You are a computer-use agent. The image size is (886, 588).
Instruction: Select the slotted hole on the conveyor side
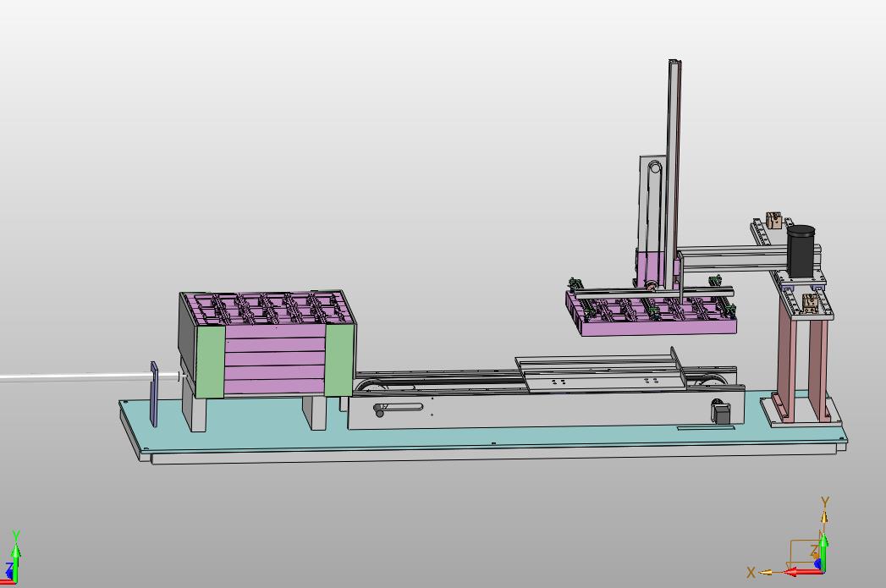pyautogui.click(x=399, y=407)
